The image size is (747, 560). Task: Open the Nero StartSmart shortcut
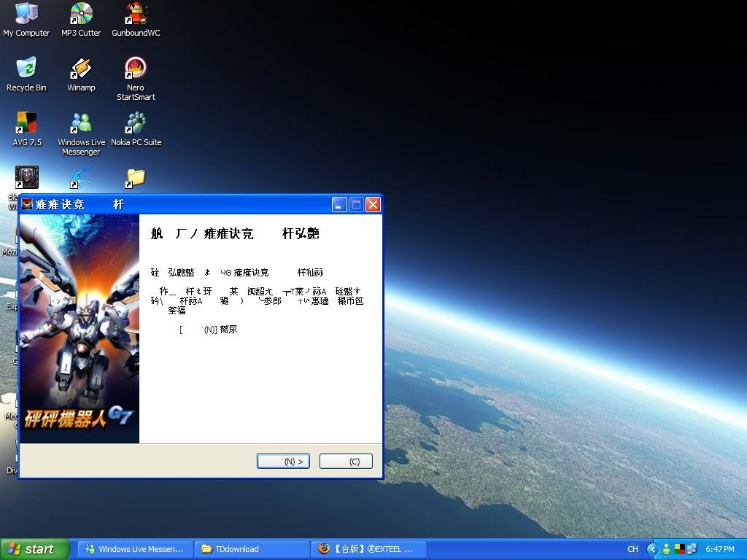[x=136, y=69]
